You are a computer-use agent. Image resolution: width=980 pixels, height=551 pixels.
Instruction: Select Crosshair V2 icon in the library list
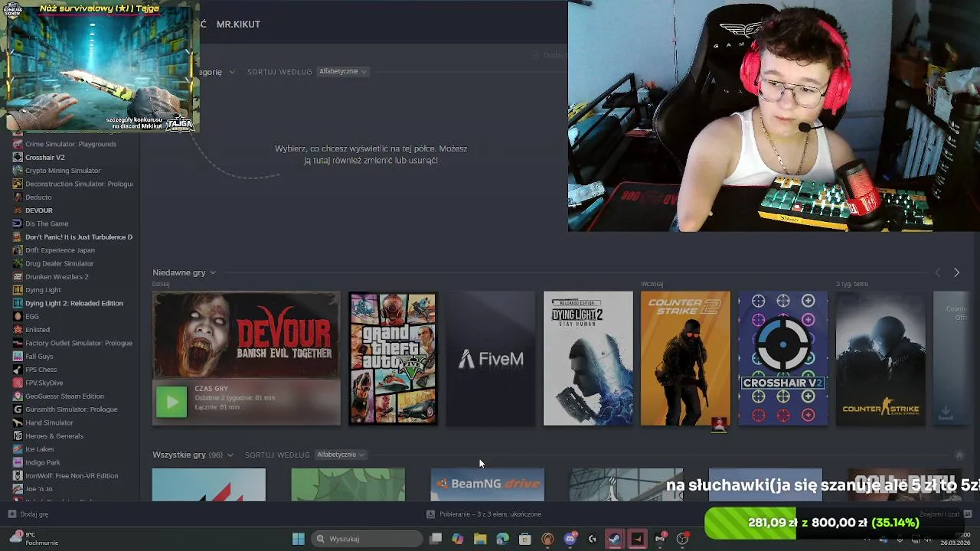[x=18, y=157]
